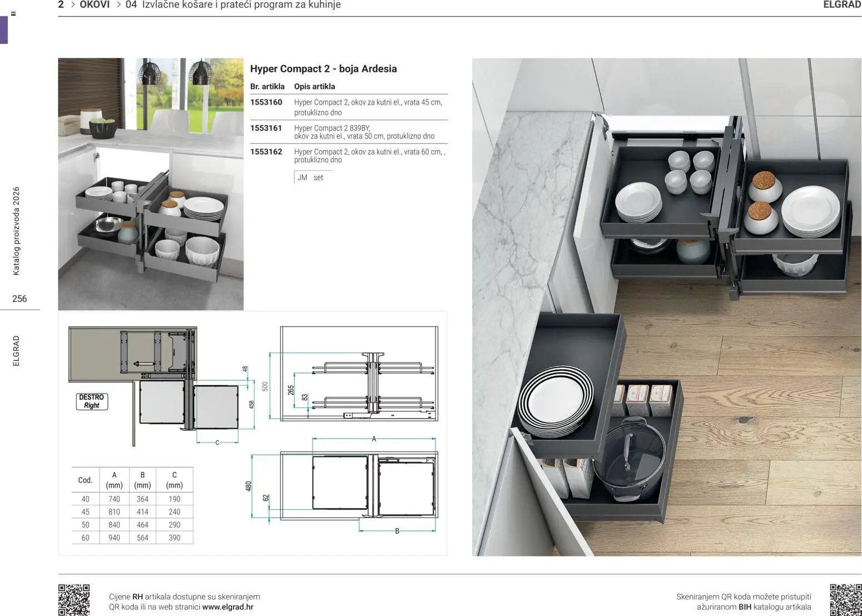Click the bottom-right QR code for BIH catalog
This screenshot has width=862, height=616.
[846, 600]
